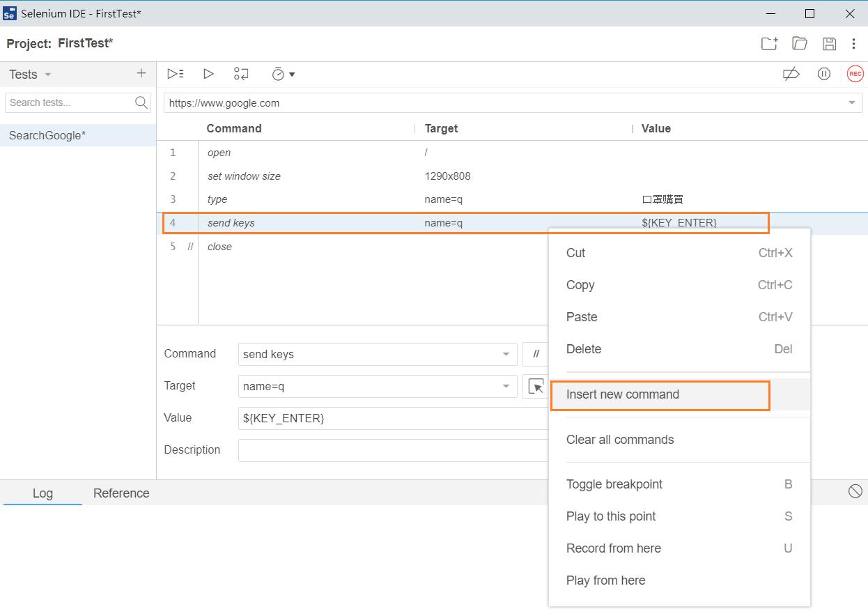Click the Value column header
The image size is (868, 616).
coord(656,128)
